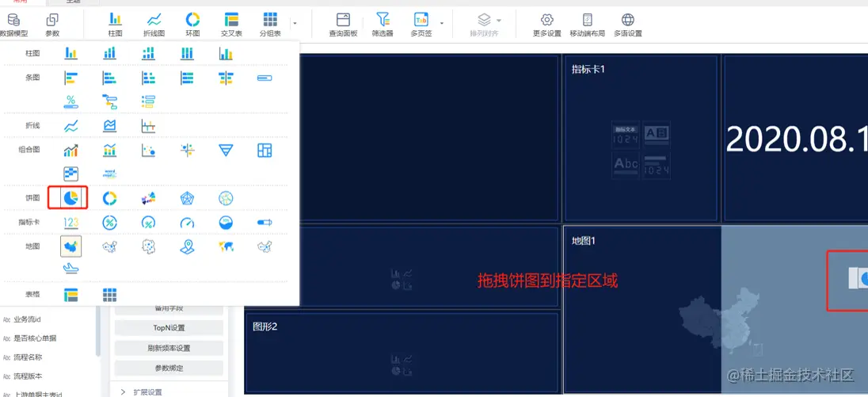This screenshot has height=397, width=868.
Task: Add a 查询面板 query panel
Action: click(343, 25)
